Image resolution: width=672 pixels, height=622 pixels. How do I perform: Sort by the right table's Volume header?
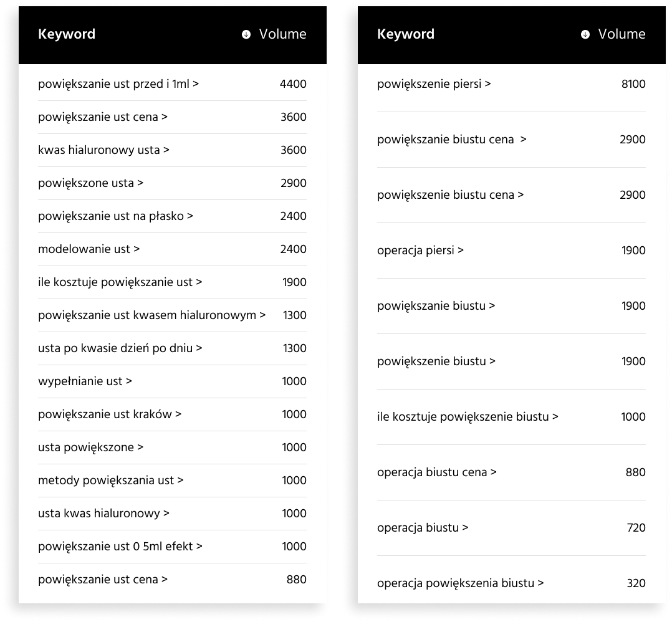pos(622,34)
